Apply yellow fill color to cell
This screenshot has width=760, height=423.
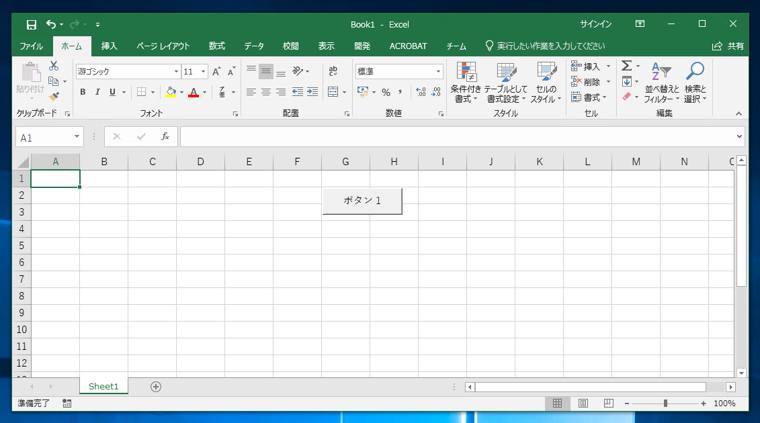(171, 92)
